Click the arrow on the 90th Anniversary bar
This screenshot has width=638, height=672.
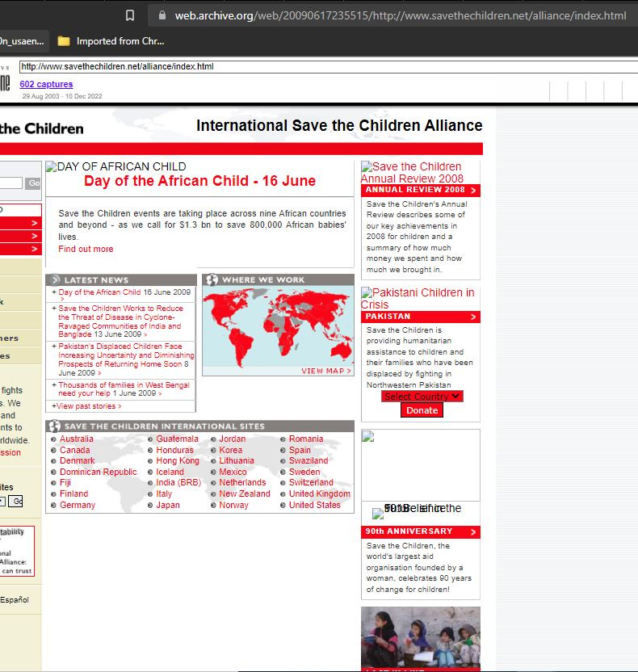coord(473,531)
